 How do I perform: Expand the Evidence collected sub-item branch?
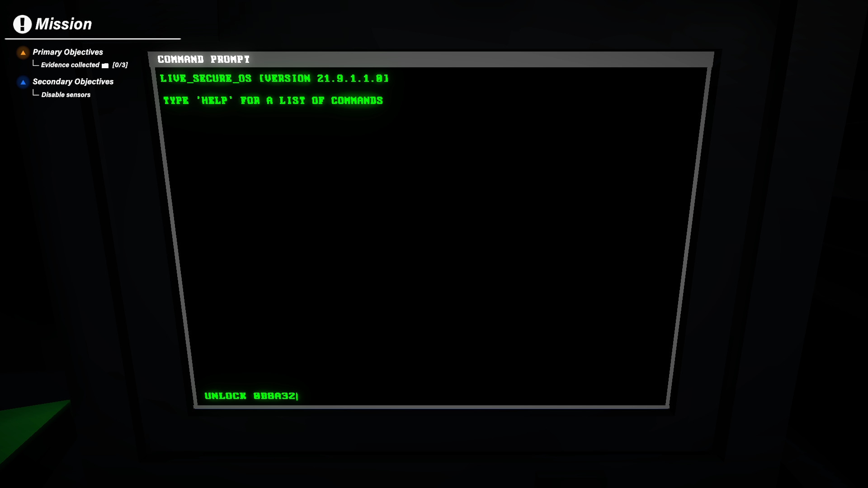click(36, 64)
